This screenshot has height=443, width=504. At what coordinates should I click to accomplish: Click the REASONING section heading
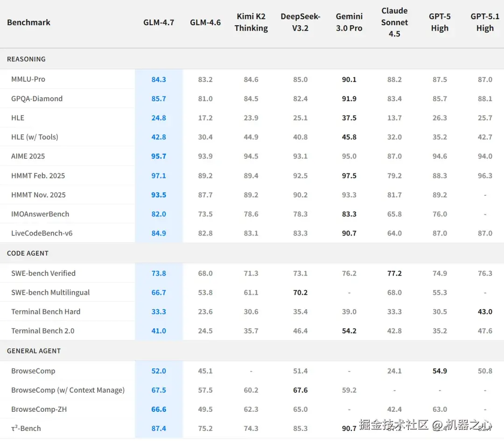(26, 59)
